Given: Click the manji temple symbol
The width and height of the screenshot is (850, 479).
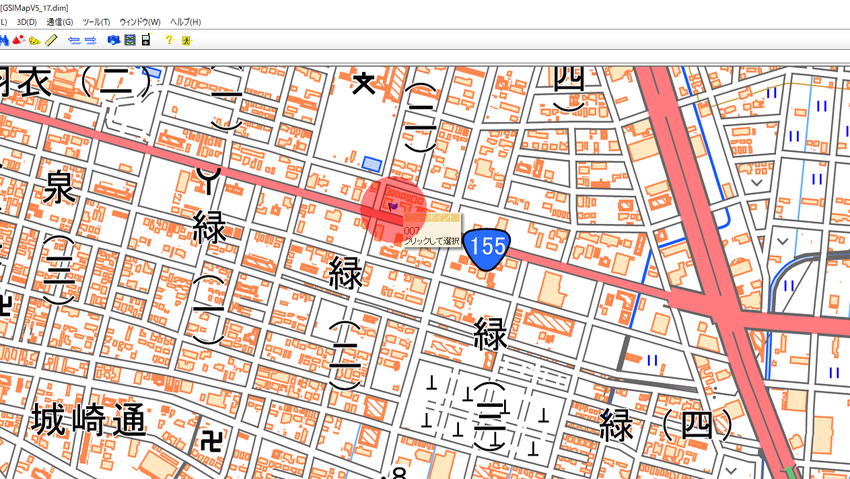Looking at the screenshot, I should (211, 441).
